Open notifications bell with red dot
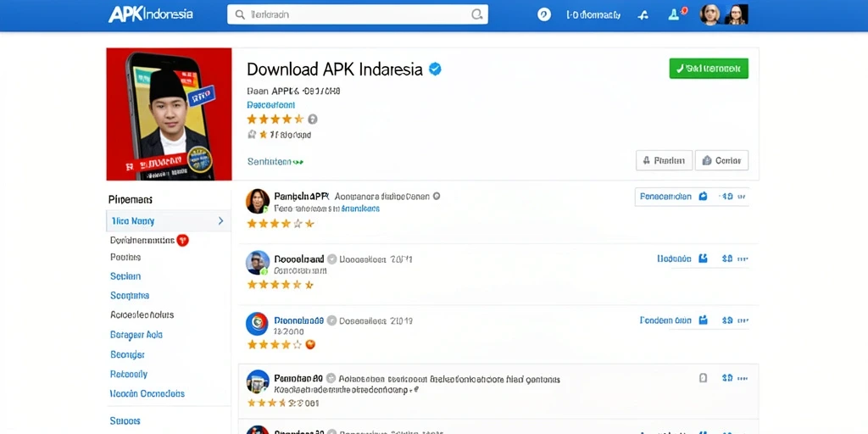Viewport: 868px width, 434px height. point(676,14)
